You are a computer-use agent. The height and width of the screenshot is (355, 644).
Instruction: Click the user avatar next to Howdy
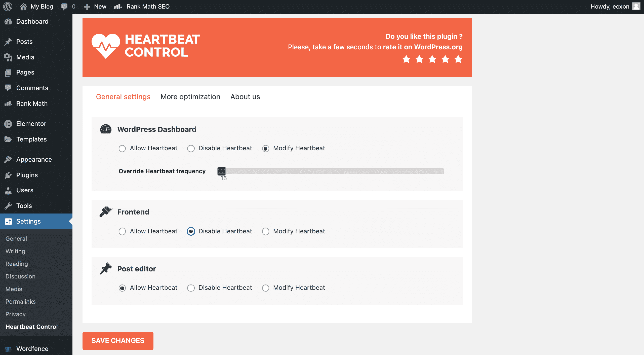pos(636,6)
